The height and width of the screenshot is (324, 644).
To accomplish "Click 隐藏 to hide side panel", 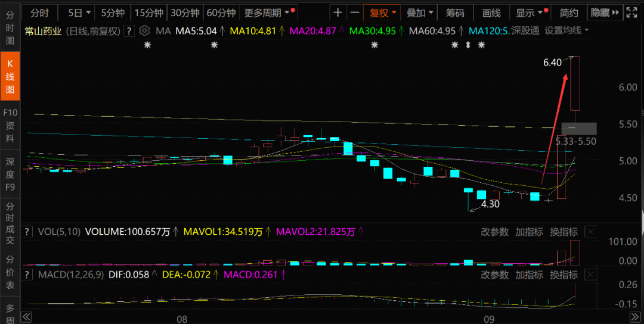I will pyautogui.click(x=605, y=13).
